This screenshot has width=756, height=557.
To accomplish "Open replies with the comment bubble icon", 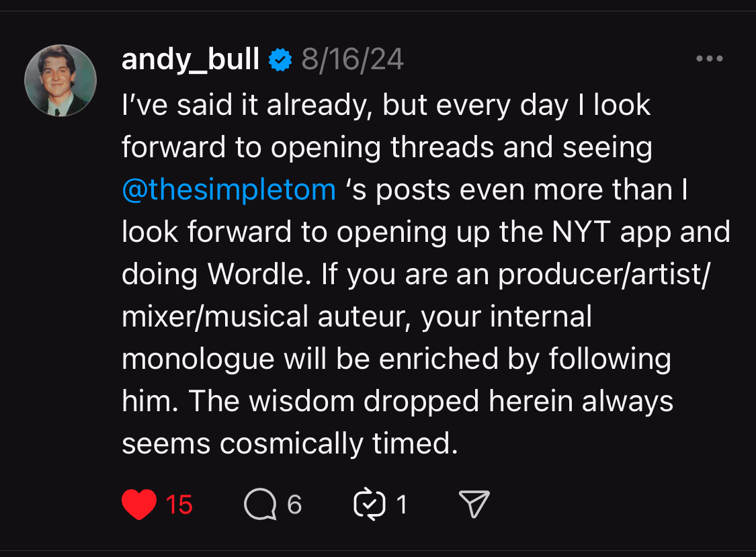I will click(x=260, y=504).
